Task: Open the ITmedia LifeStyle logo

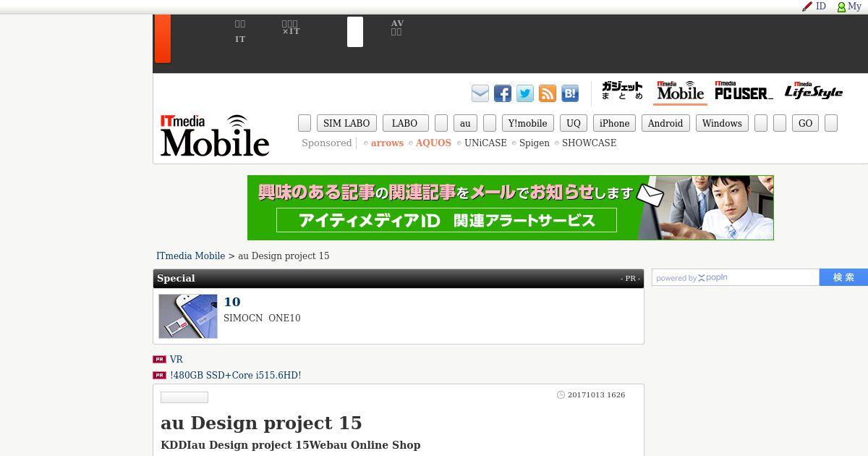Action: [x=814, y=90]
